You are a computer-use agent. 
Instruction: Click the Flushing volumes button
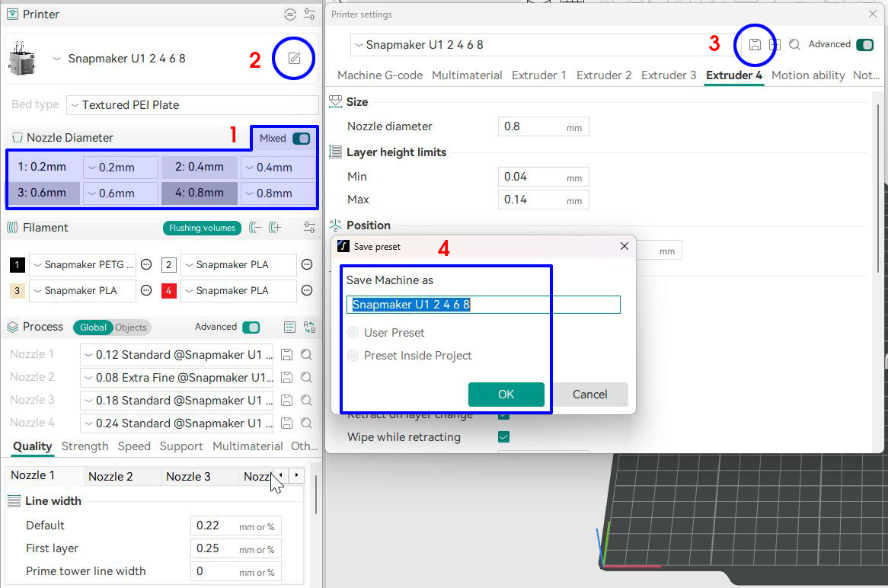[202, 228]
